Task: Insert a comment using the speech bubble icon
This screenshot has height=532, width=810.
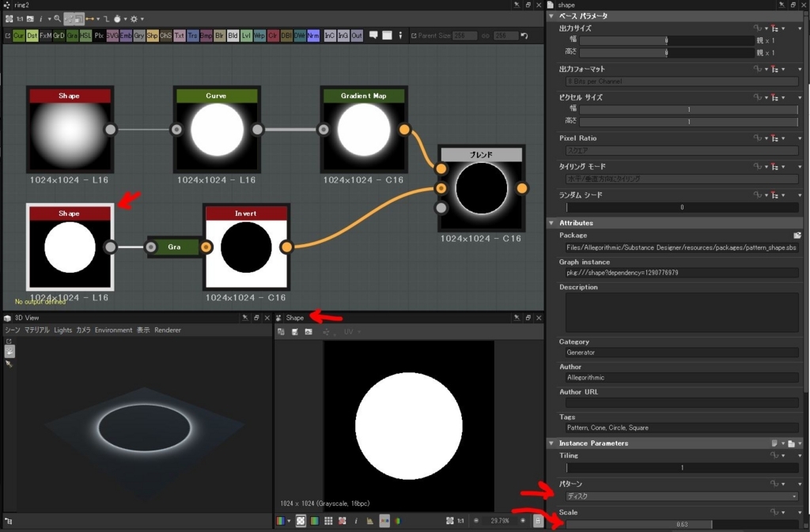Action: tap(373, 36)
